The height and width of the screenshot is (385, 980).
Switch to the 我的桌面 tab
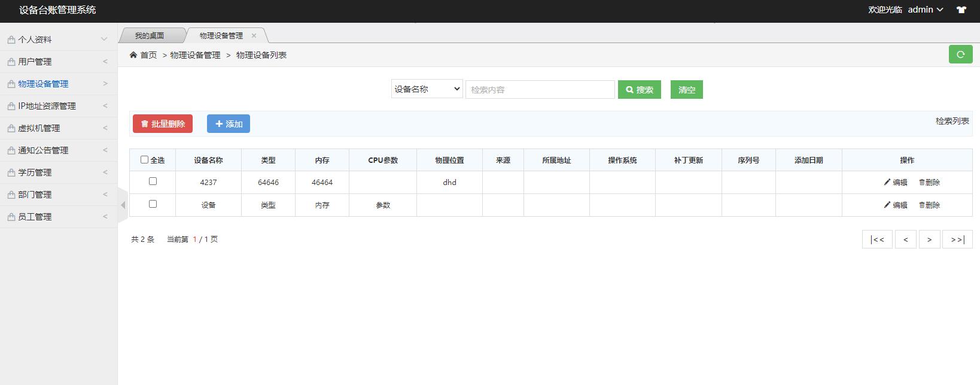coord(149,36)
